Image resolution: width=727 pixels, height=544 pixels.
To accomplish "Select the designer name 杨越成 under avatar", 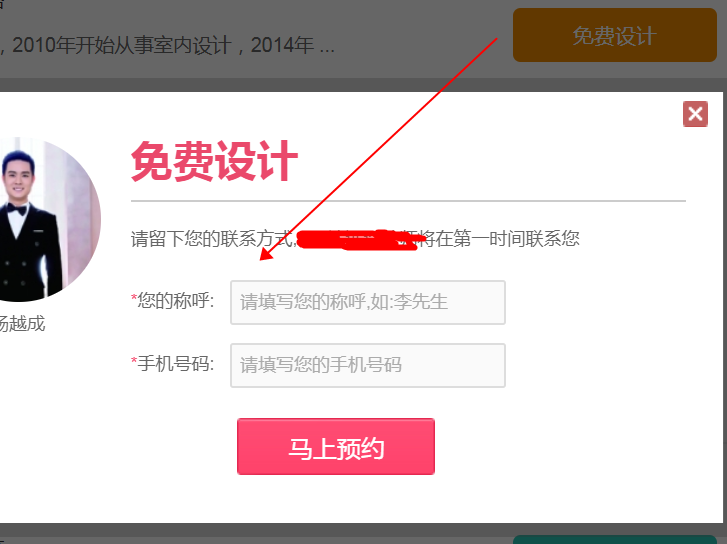I will [x=22, y=324].
